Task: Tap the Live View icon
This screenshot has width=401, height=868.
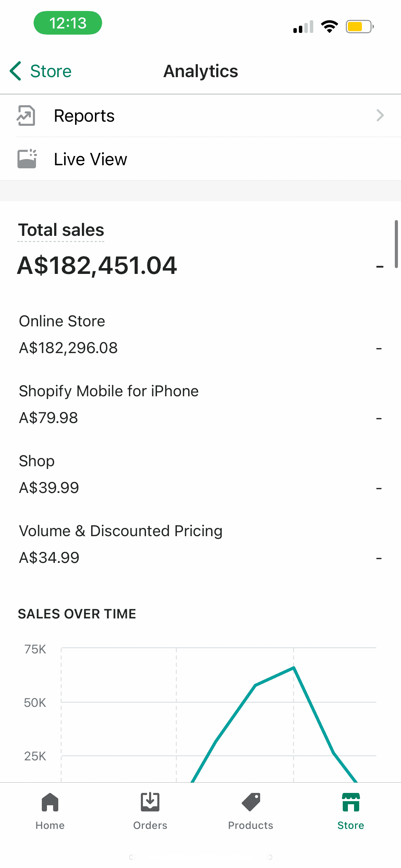Action: click(x=27, y=159)
